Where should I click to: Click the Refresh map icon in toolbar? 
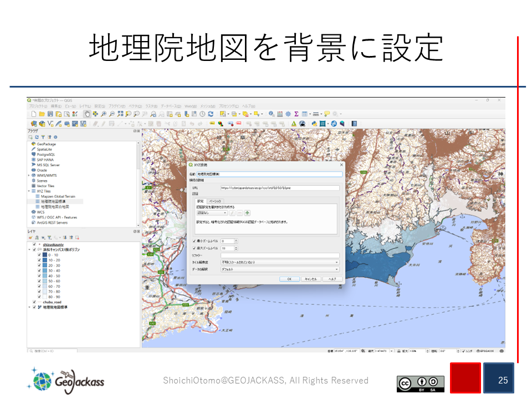(x=211, y=114)
